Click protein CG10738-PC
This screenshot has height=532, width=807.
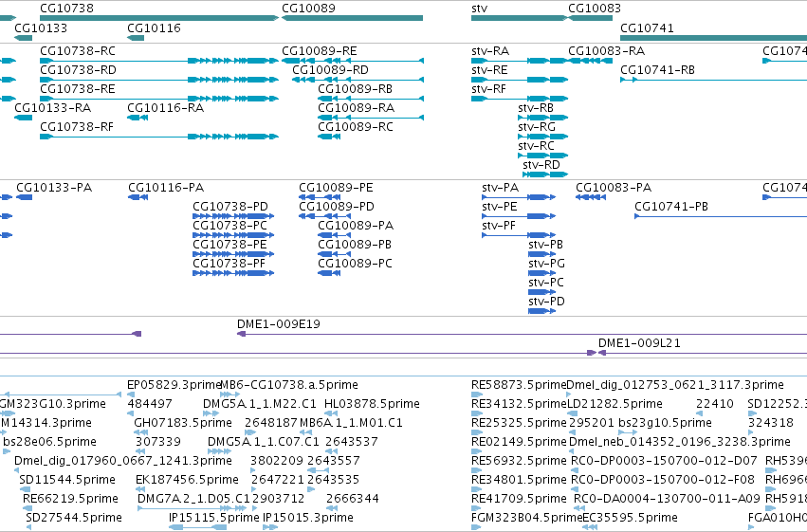230,226
